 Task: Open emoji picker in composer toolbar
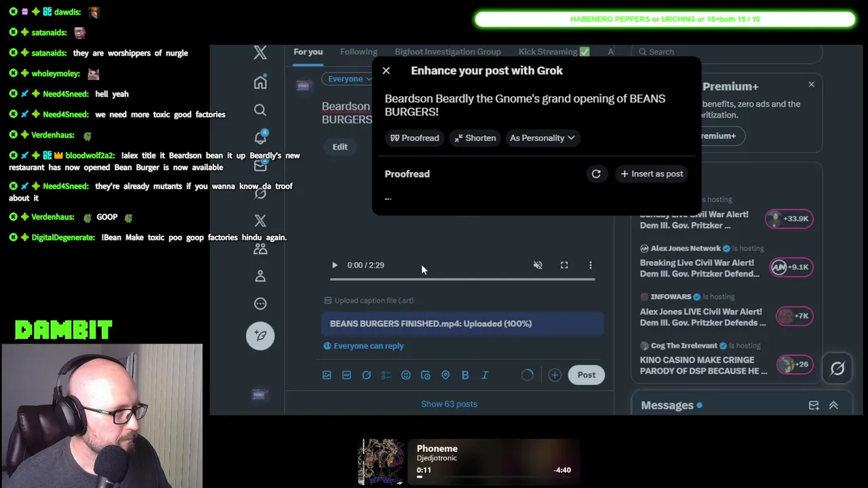tap(406, 375)
